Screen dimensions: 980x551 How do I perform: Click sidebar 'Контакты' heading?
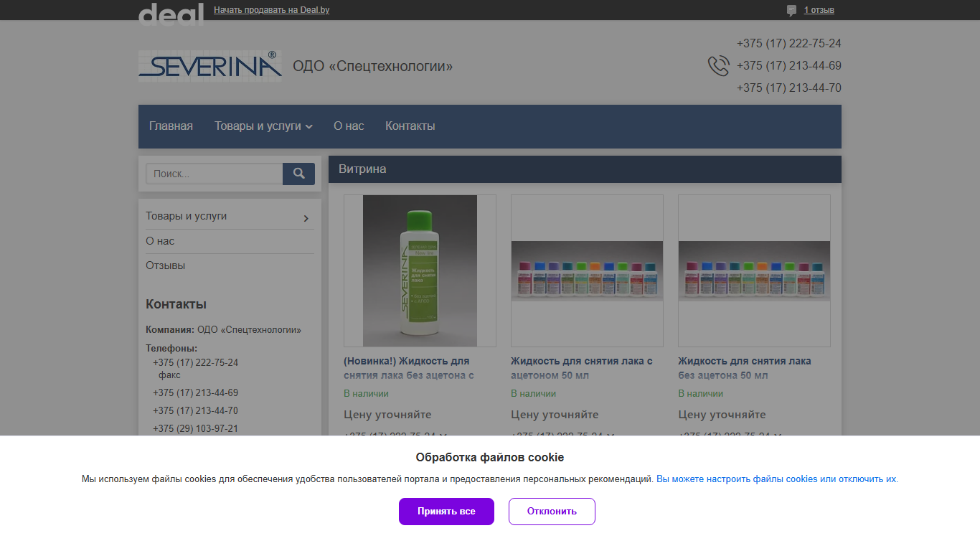pyautogui.click(x=176, y=304)
